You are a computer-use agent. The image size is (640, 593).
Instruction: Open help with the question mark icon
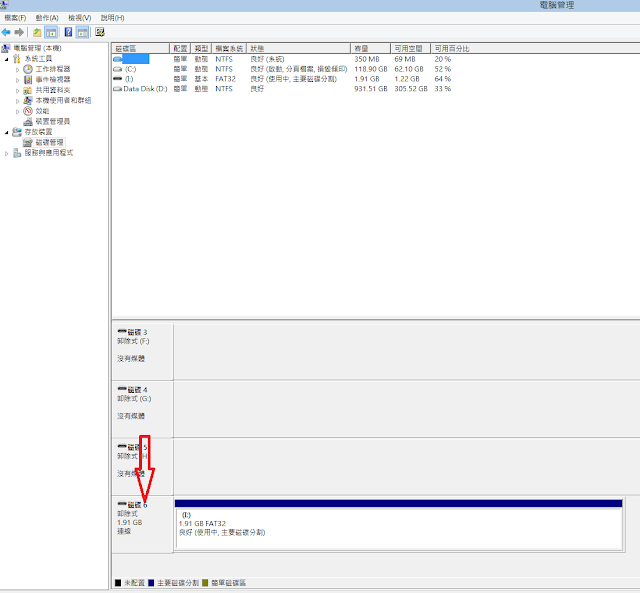69,32
